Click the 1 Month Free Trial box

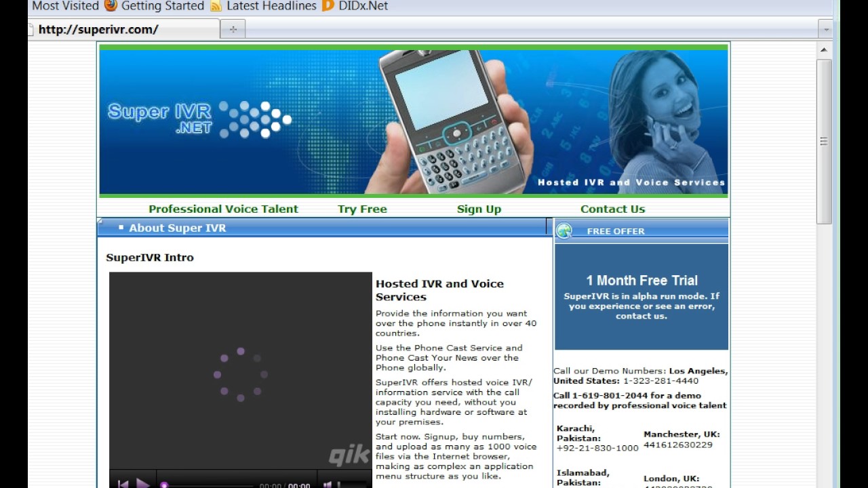(642, 297)
